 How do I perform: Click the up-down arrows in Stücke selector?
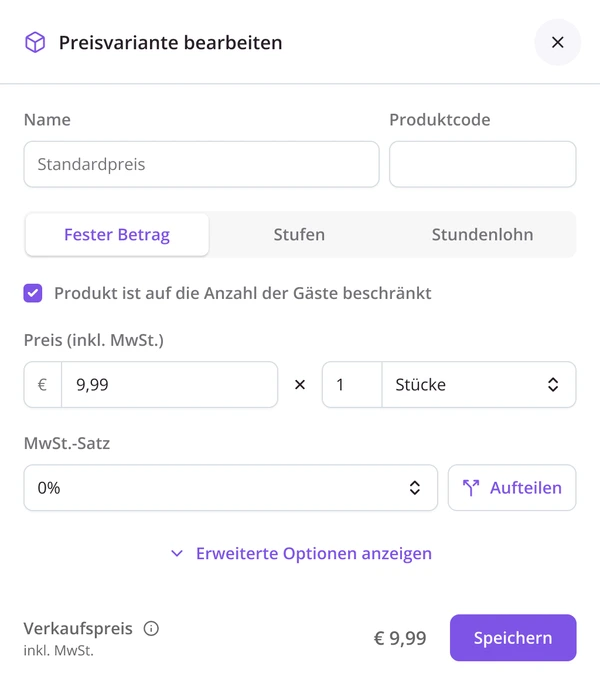pyautogui.click(x=553, y=385)
